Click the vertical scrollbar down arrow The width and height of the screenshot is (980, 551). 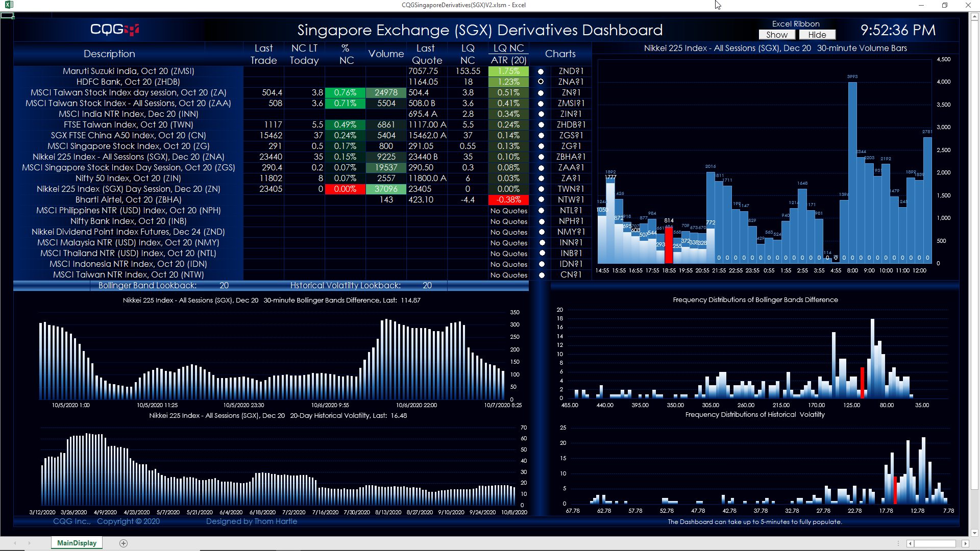(x=974, y=533)
